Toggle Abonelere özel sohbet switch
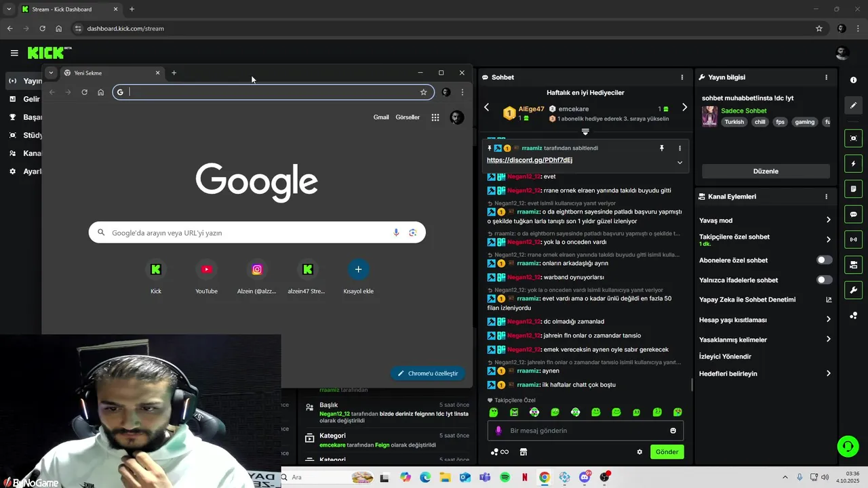Image resolution: width=868 pixels, height=488 pixels. tap(824, 260)
